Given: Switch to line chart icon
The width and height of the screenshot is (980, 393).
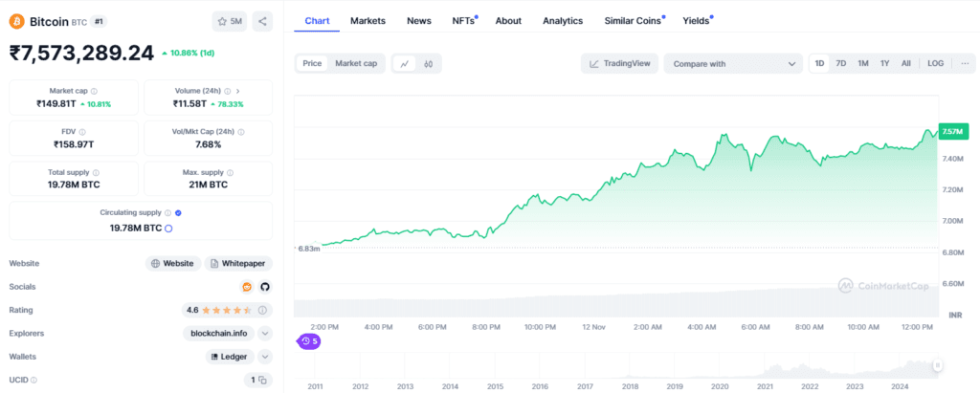Looking at the screenshot, I should pos(405,64).
